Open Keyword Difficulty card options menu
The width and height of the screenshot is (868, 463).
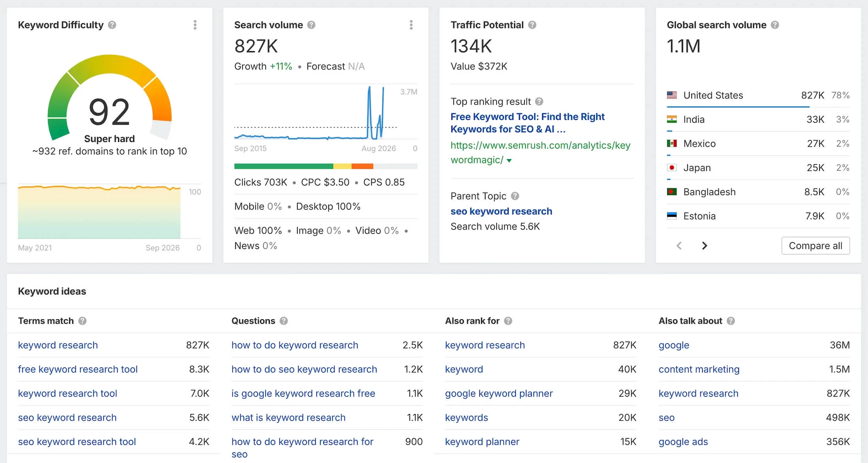[195, 25]
